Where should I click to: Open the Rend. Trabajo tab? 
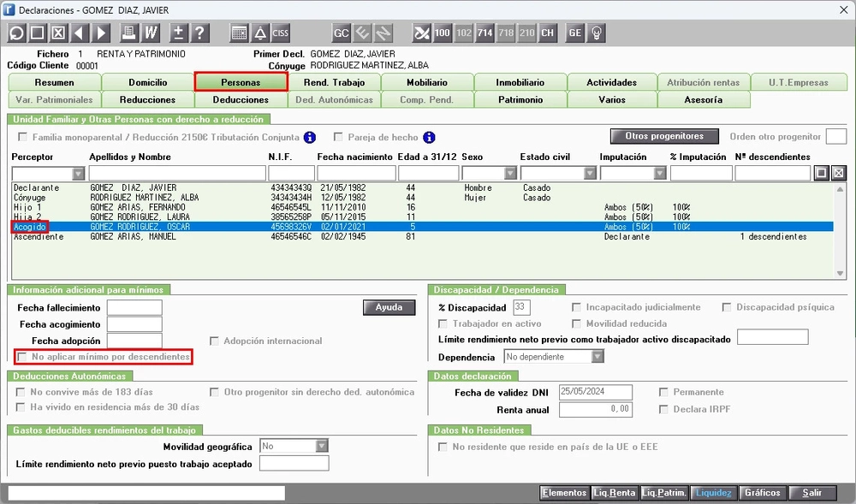coord(334,82)
